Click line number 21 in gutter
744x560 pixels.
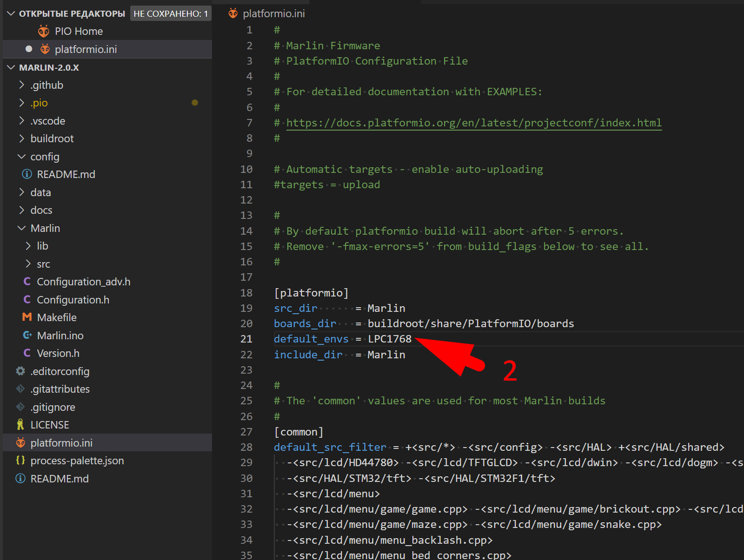click(x=246, y=339)
